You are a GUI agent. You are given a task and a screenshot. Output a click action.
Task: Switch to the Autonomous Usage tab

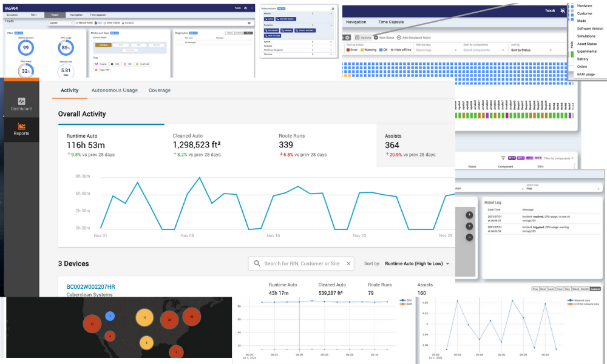pyautogui.click(x=114, y=90)
